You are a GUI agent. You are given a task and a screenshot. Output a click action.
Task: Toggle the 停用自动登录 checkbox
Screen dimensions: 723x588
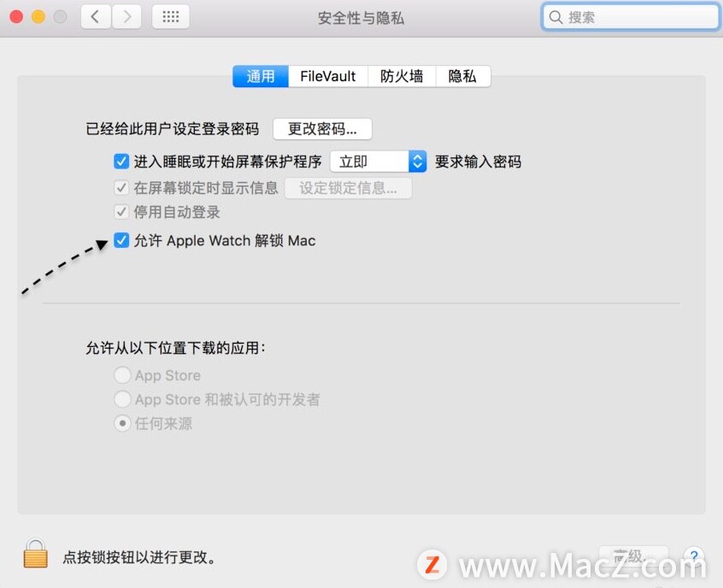tap(121, 212)
